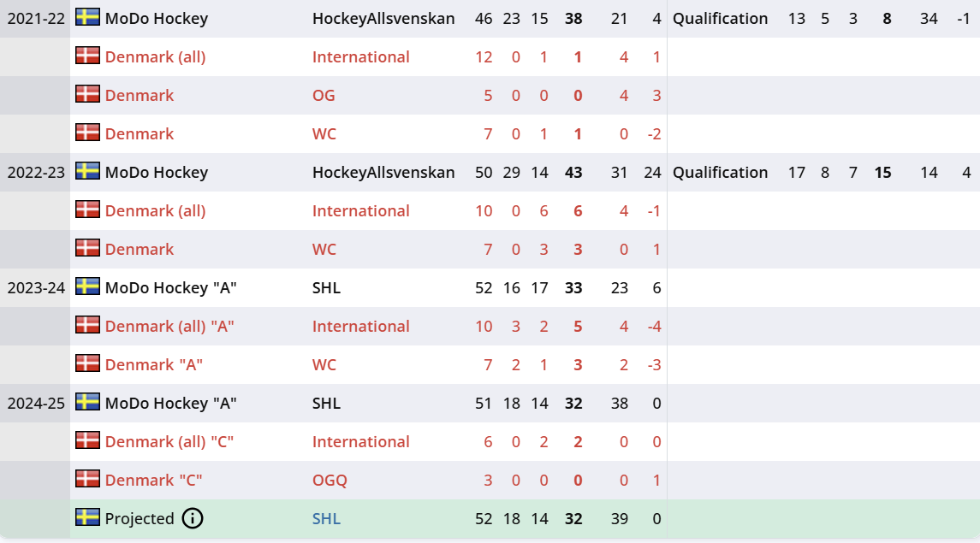Click the Denmark (all) "C" team link
The image size is (980, 543).
[x=169, y=441]
